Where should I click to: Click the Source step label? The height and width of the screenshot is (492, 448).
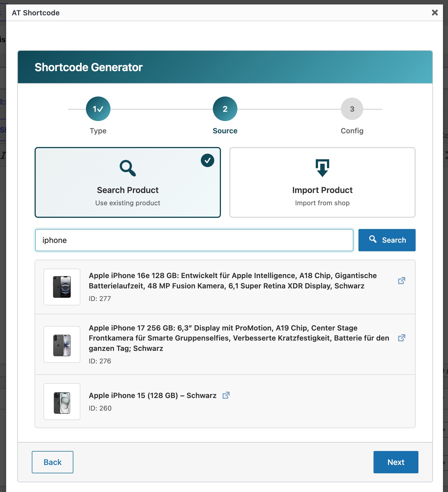(225, 131)
